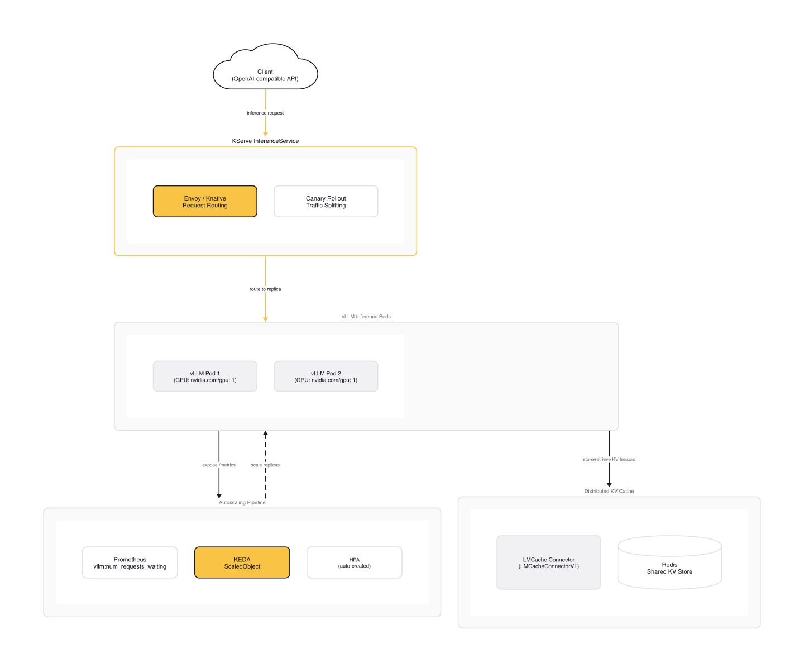Select vLLM Pod 1 with GPU label

coord(204,376)
